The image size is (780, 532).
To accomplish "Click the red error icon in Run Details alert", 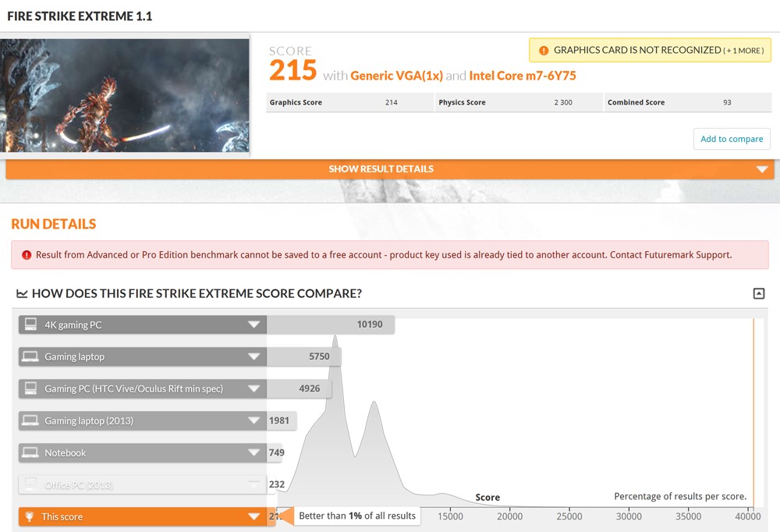I will click(x=27, y=255).
